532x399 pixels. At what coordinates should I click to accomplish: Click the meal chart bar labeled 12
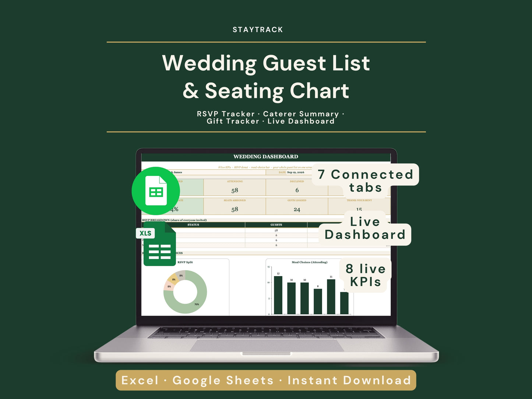(278, 295)
